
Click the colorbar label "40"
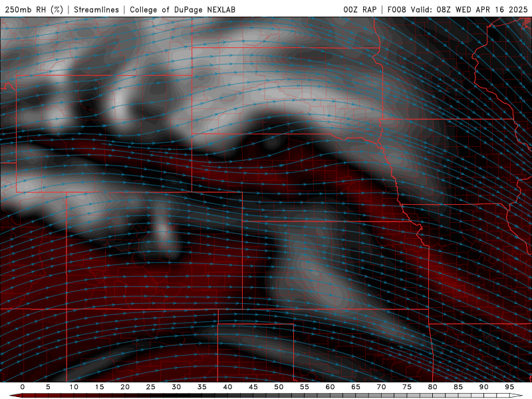point(227,387)
